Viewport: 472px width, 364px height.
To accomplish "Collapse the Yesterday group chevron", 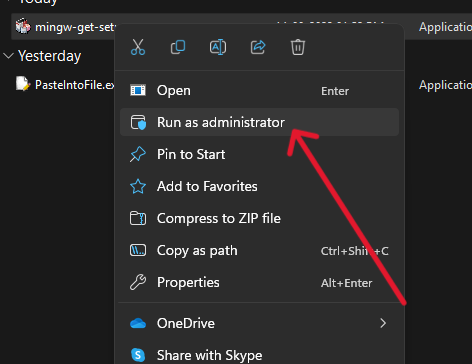I will 8,56.
